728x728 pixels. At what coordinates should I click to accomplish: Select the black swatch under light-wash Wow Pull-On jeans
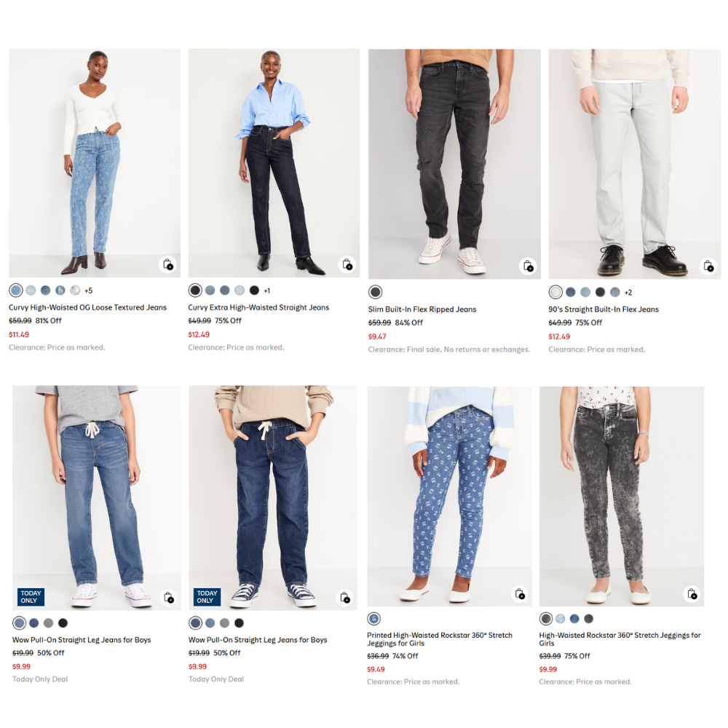point(63,623)
